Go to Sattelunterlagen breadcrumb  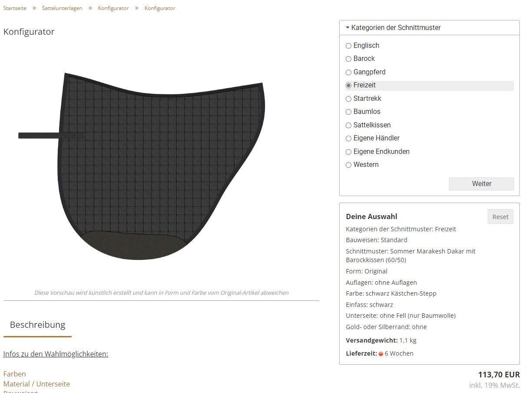tap(62, 8)
